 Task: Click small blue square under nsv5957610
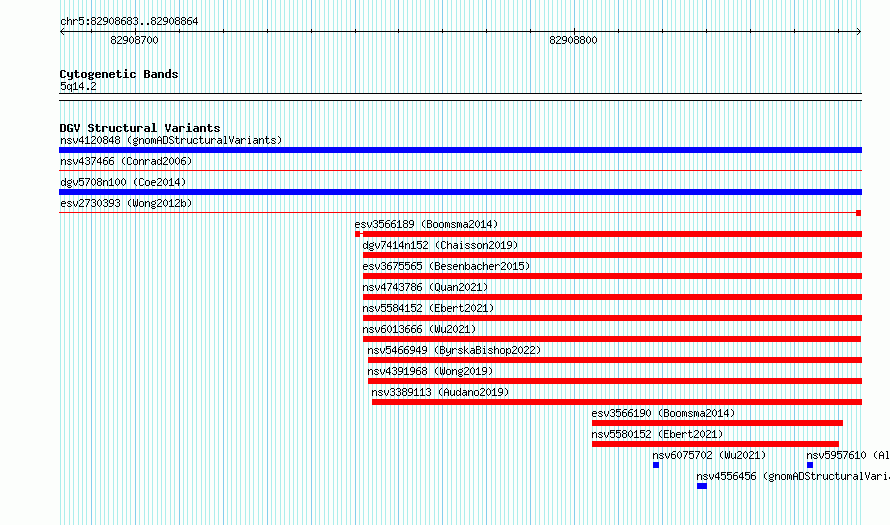pos(810,465)
